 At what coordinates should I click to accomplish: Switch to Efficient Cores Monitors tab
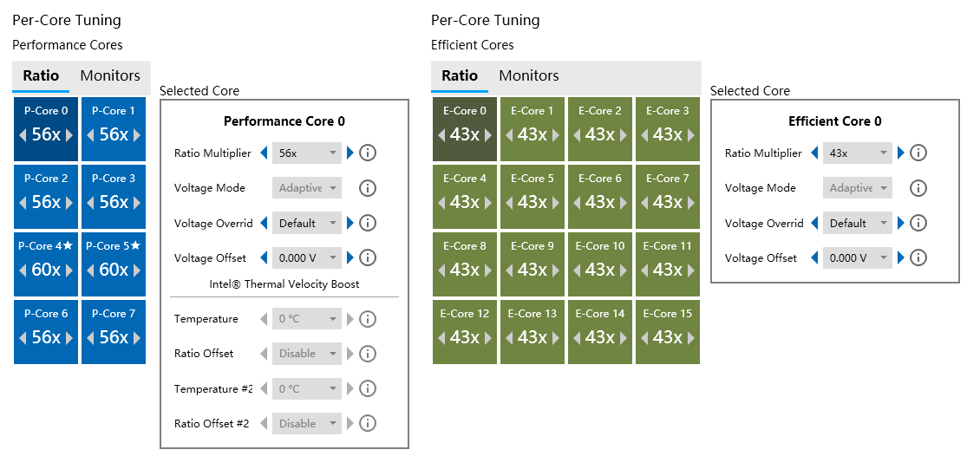[529, 76]
